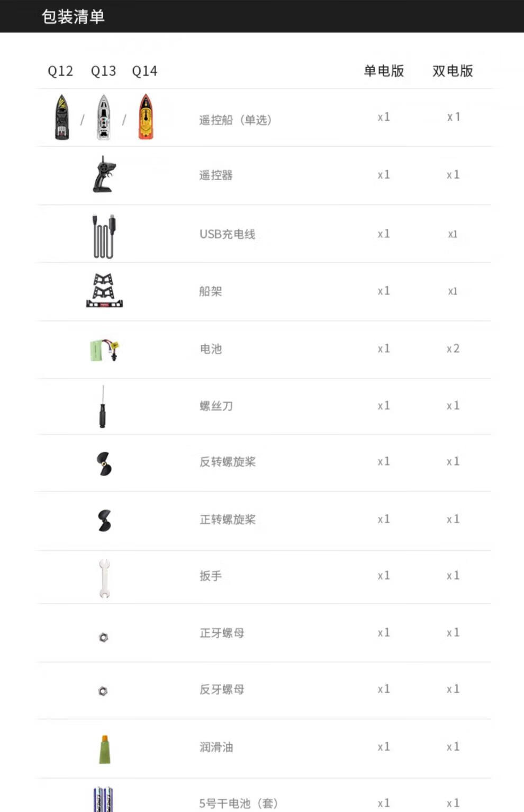This screenshot has height=812, width=524.
Task: Click the USB充电线 label
Action: click(x=228, y=234)
